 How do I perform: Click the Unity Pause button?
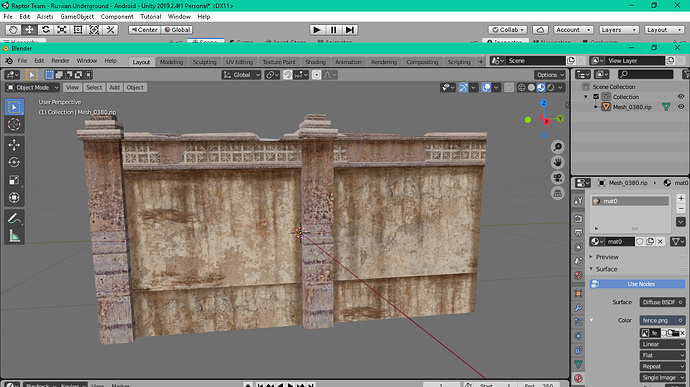click(x=333, y=29)
